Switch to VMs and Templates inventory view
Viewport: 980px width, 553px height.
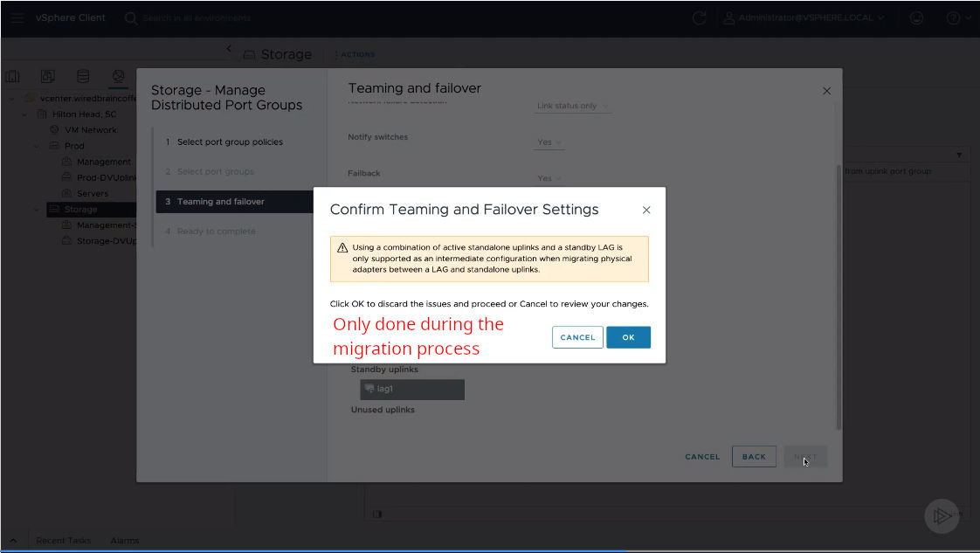48,77
